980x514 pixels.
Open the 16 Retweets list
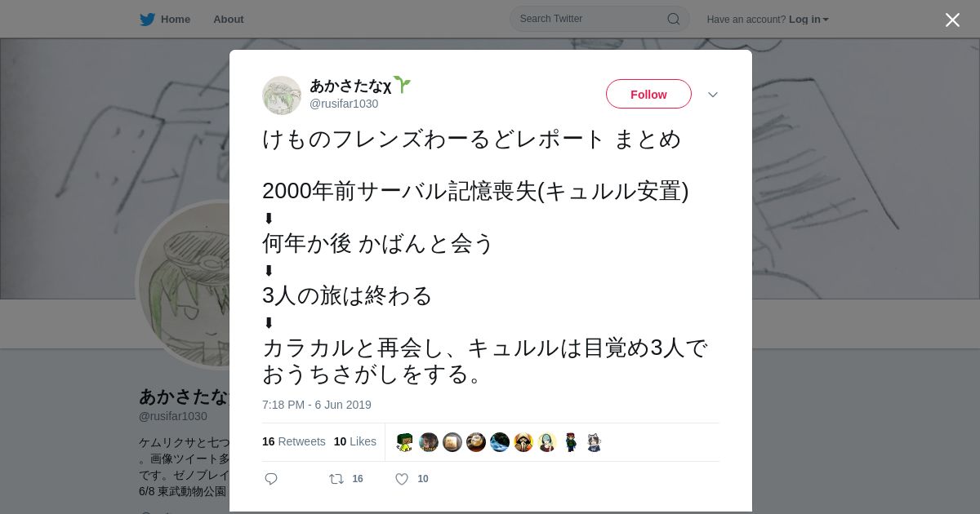(x=293, y=441)
